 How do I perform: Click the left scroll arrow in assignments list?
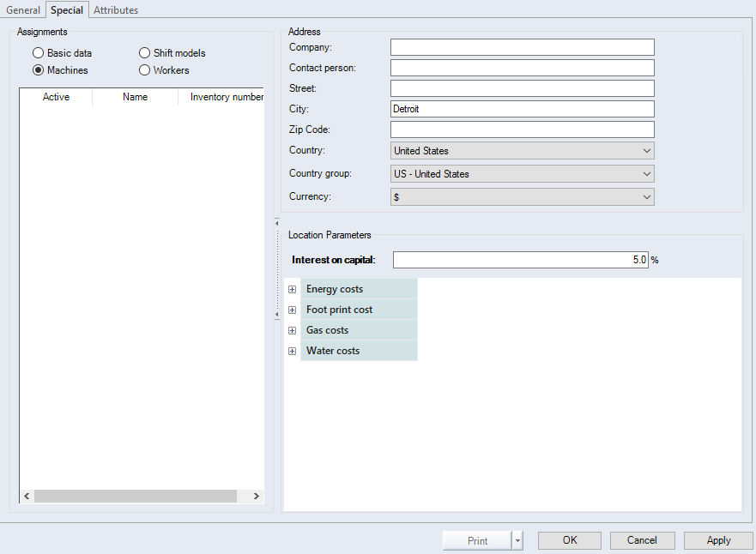[x=27, y=497]
